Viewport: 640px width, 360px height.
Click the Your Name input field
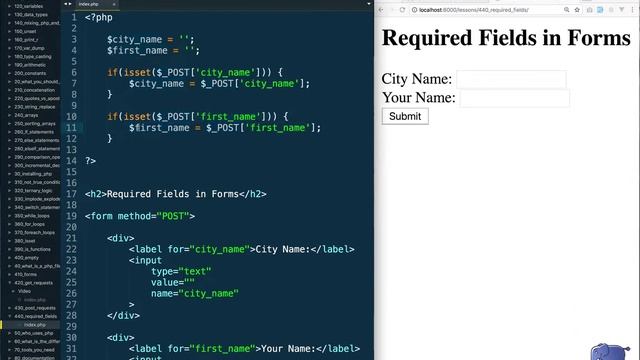coord(514,98)
